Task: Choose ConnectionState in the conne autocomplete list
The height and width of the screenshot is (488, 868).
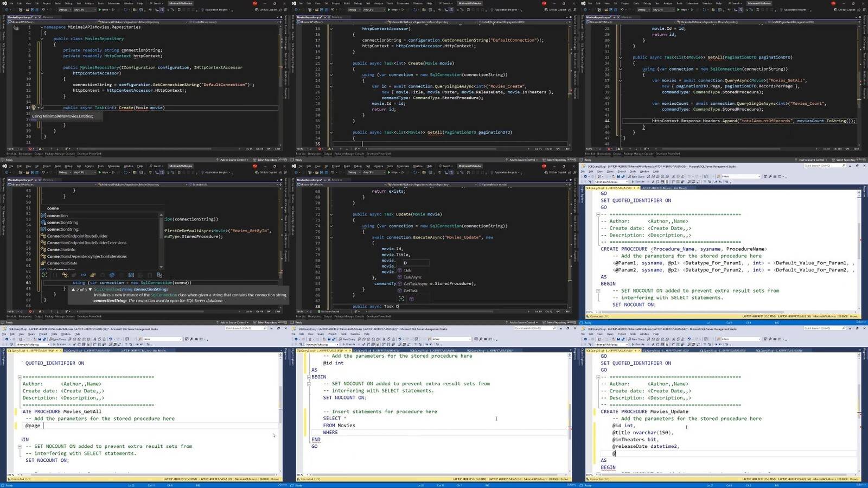Action: pyautogui.click(x=62, y=263)
